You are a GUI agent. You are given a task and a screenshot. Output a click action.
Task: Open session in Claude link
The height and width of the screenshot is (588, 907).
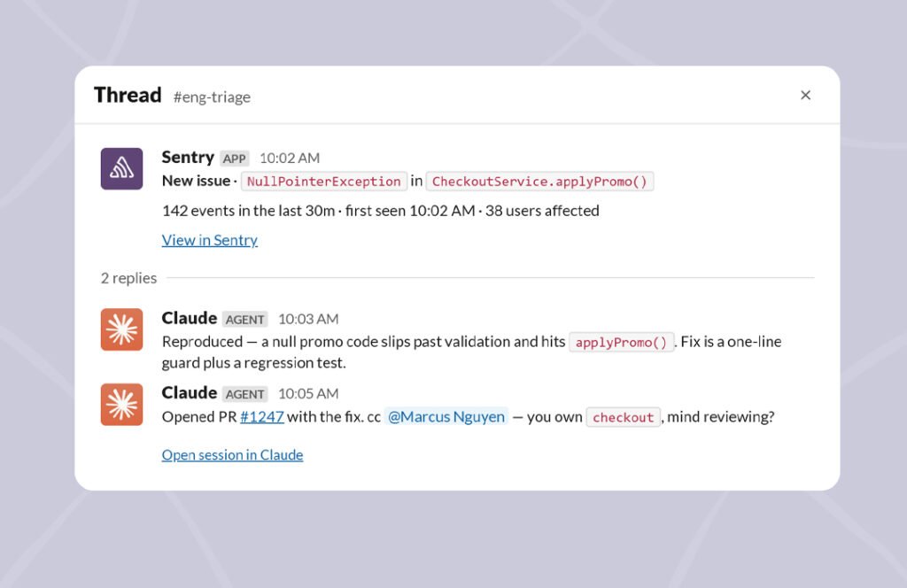click(232, 455)
